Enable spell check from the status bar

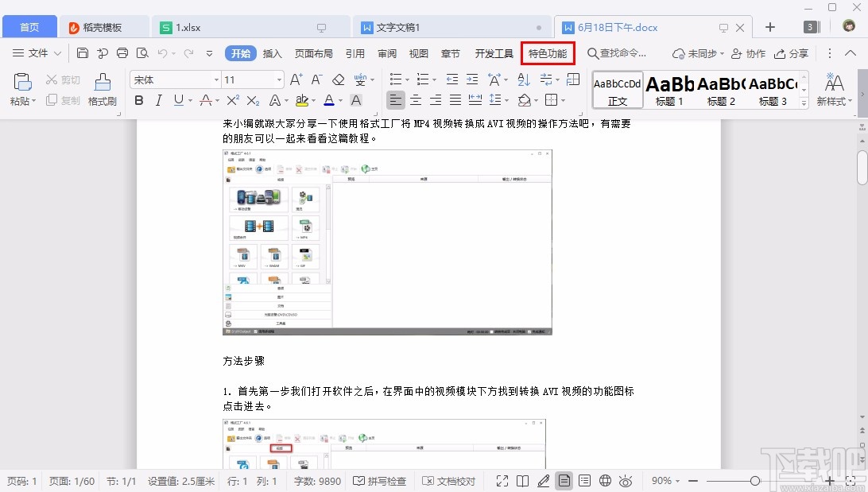[x=380, y=481]
